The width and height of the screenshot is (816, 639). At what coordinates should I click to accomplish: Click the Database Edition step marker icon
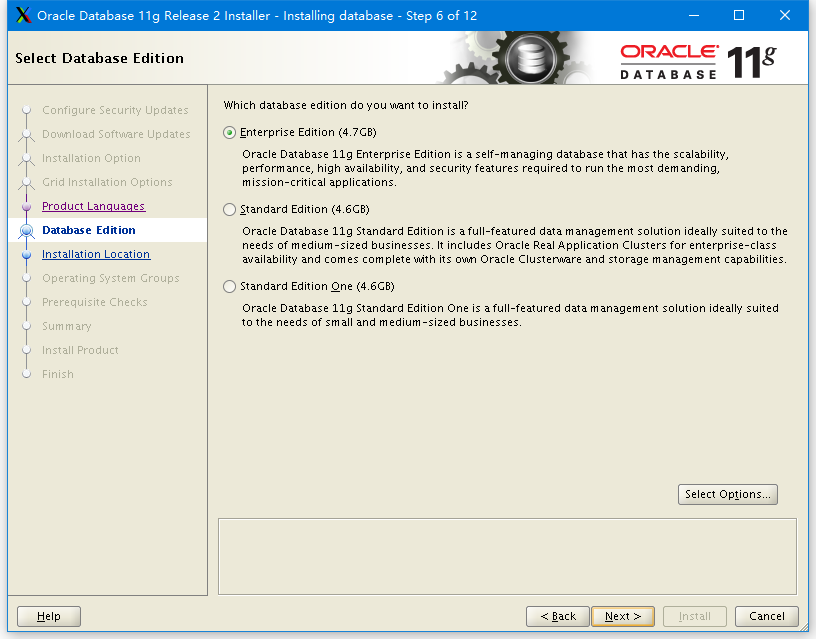(x=27, y=231)
